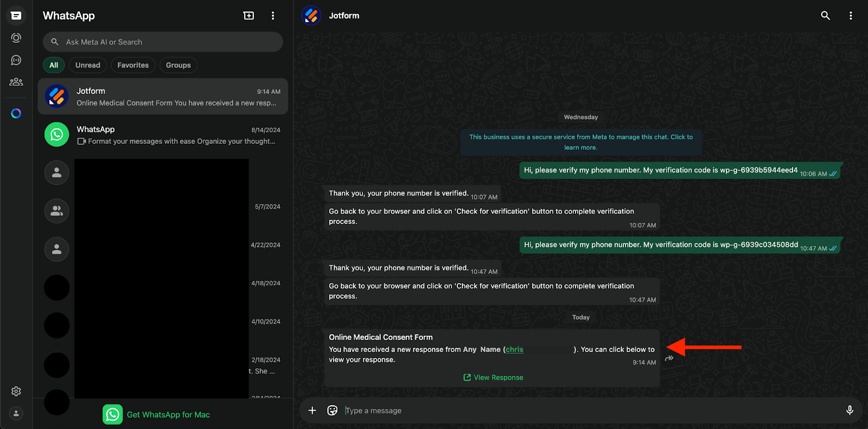Image resolution: width=868 pixels, height=429 pixels.
Task: Click the Online Medical Consent Form title
Action: (x=381, y=337)
